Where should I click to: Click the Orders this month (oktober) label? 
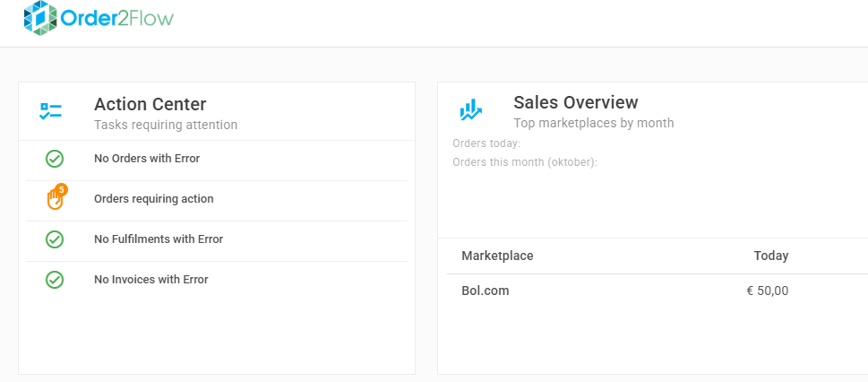pyautogui.click(x=525, y=162)
